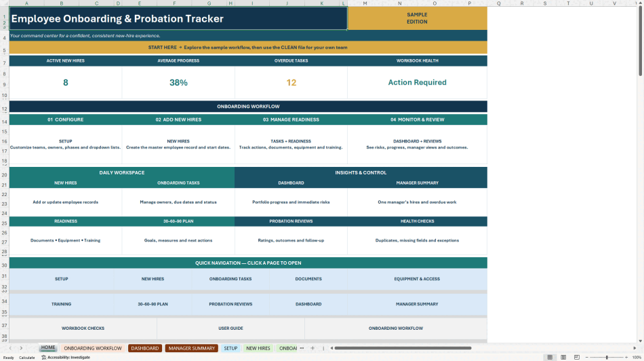Select the SAMPLE EDITION cell
This screenshot has height=361, width=644.
click(x=418, y=18)
